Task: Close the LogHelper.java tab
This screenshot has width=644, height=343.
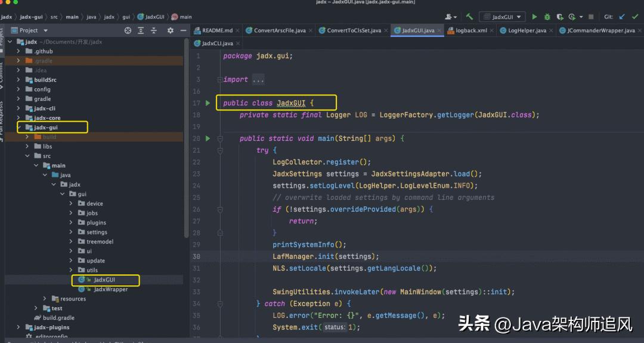Action: 551,30
